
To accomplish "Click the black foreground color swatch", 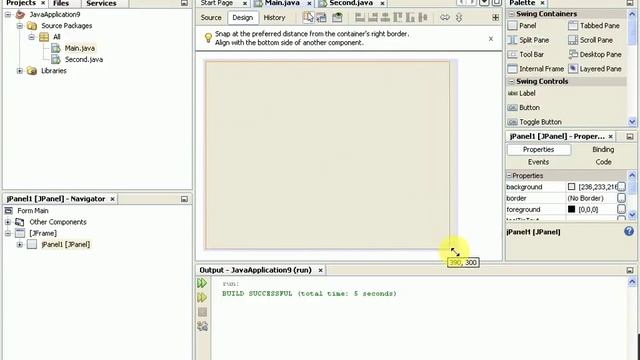I will [x=571, y=209].
